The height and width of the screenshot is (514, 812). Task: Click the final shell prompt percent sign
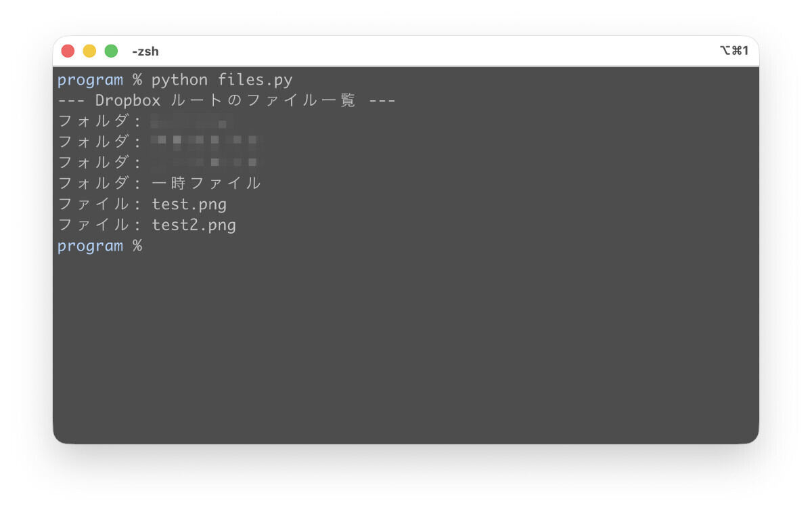[139, 246]
